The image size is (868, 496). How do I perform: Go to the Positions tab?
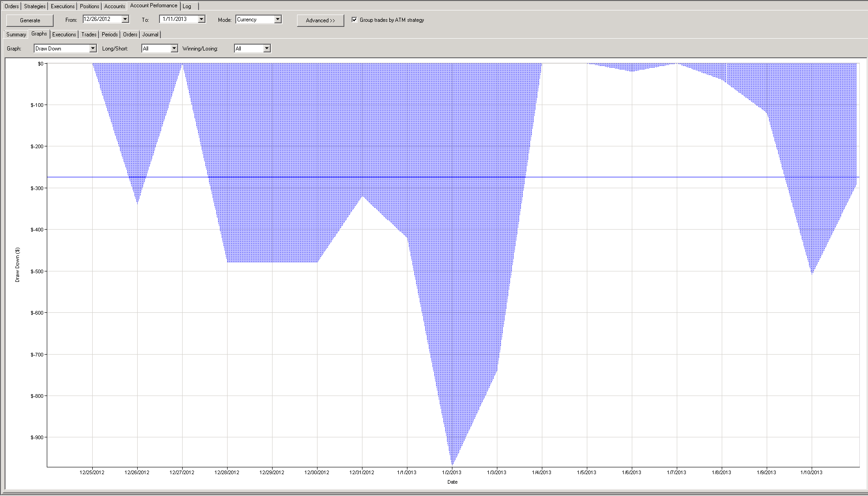point(89,6)
